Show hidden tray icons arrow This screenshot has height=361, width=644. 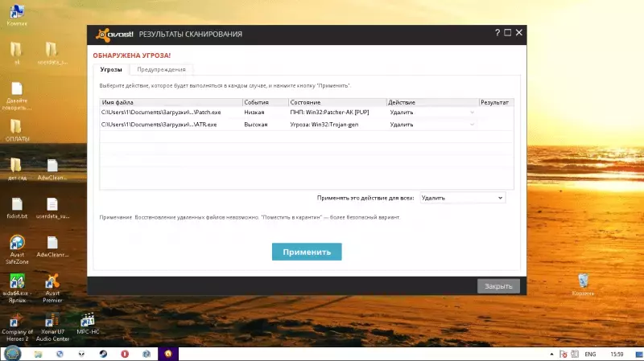(551, 354)
